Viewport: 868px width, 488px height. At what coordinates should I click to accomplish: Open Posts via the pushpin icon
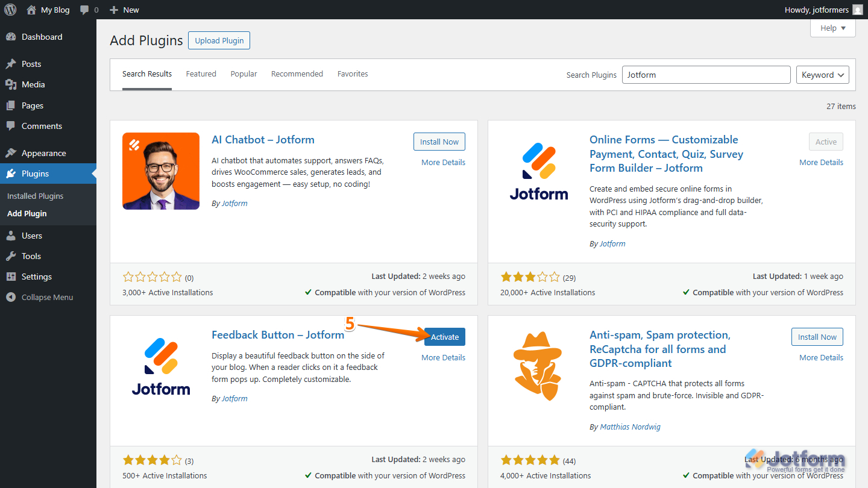click(x=11, y=64)
